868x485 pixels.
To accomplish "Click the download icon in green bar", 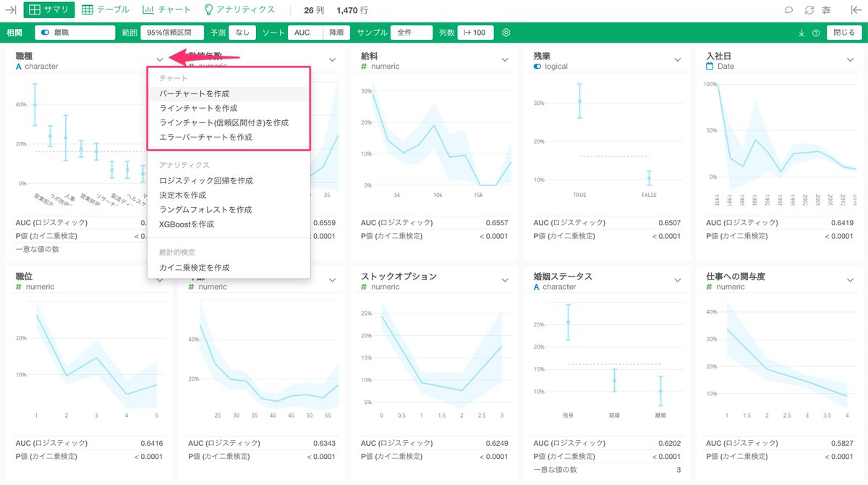I will pyautogui.click(x=801, y=33).
